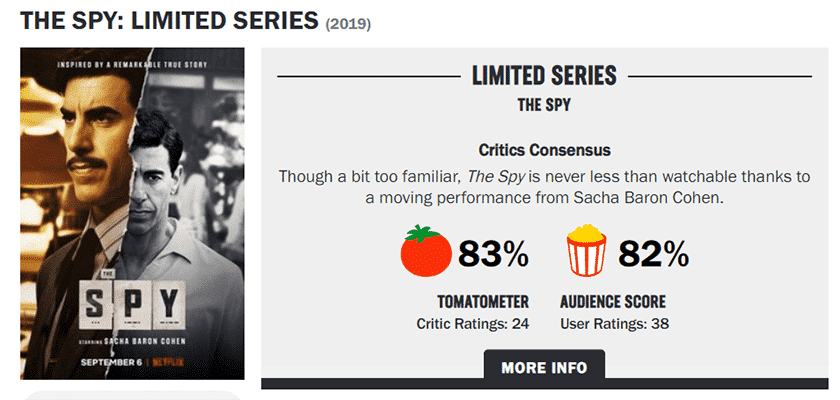The height and width of the screenshot is (400, 840).
Task: Click The Spy poster thumbnail
Action: [132, 214]
